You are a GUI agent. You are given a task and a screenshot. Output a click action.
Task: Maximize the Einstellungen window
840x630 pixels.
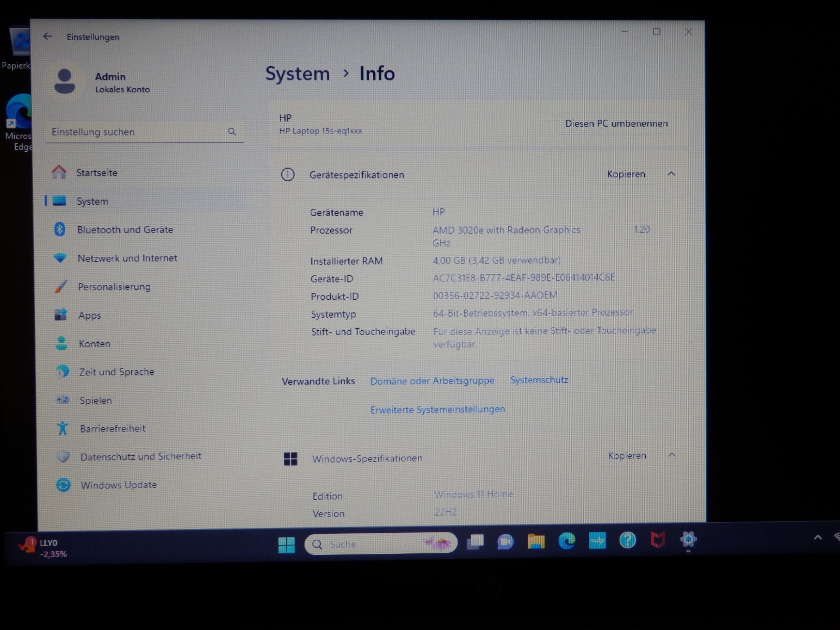point(656,31)
